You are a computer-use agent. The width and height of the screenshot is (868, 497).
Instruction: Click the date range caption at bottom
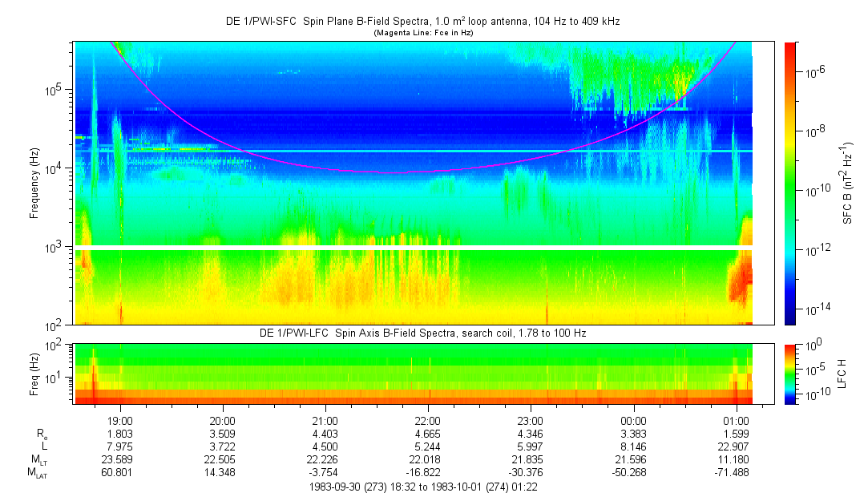427,487
